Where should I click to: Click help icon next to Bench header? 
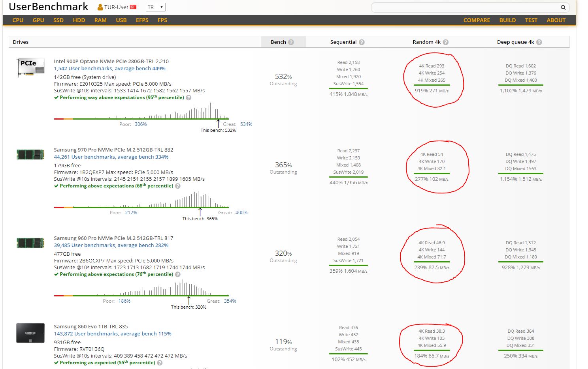coord(291,42)
